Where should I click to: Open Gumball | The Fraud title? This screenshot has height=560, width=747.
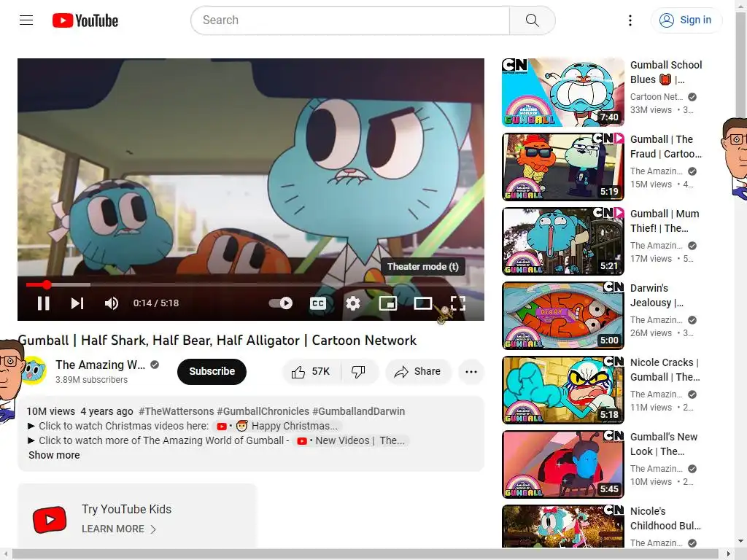click(666, 147)
